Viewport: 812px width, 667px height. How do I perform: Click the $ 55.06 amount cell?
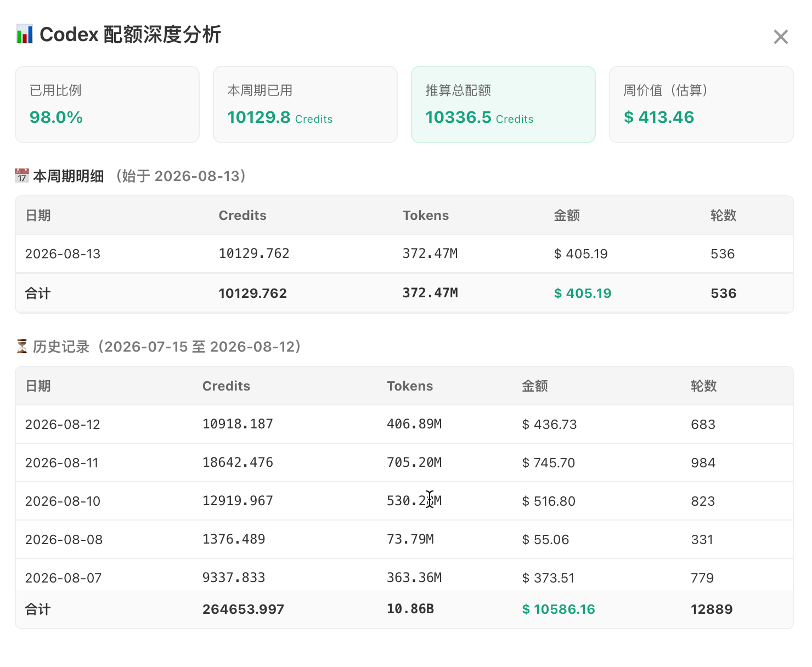(545, 540)
